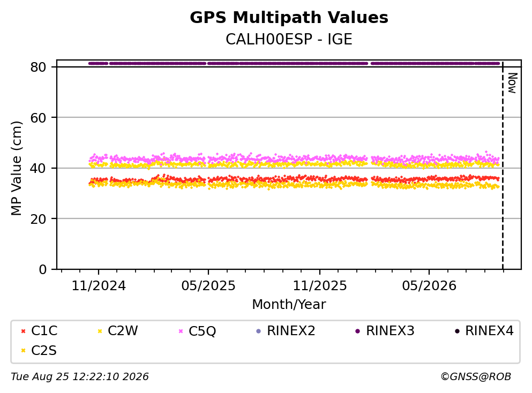Click the red C1C legend marker
The height and width of the screenshot is (393, 532).
[23, 331]
